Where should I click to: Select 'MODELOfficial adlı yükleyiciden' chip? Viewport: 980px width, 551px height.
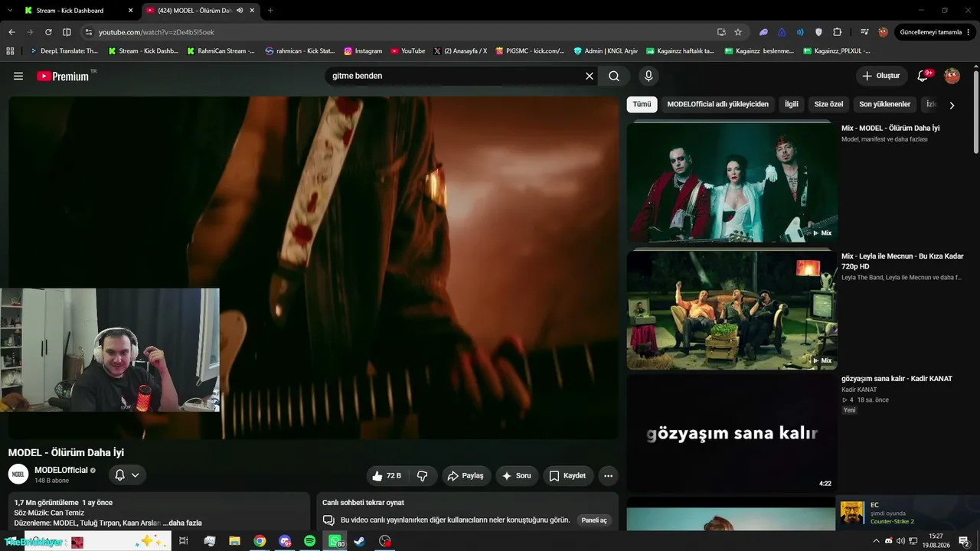[717, 104]
